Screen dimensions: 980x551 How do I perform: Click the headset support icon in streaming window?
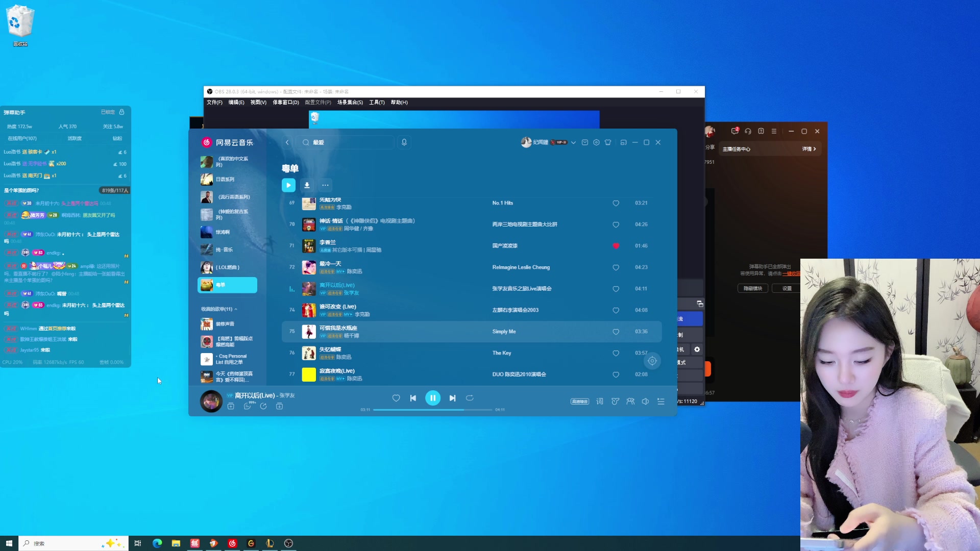coord(748,131)
